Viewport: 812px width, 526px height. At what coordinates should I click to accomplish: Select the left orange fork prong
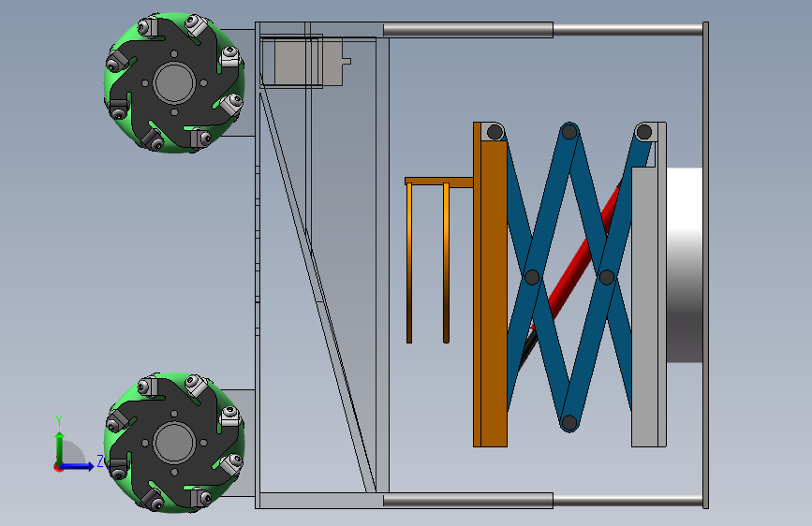409,263
